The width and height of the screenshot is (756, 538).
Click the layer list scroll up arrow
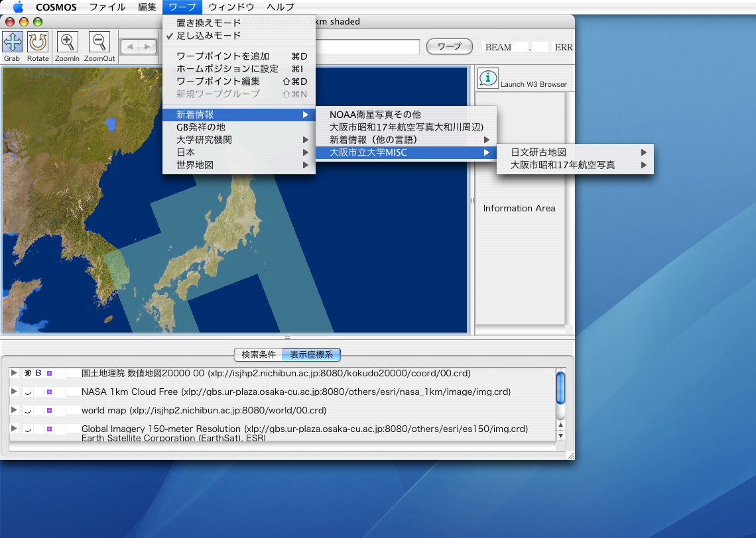[560, 425]
